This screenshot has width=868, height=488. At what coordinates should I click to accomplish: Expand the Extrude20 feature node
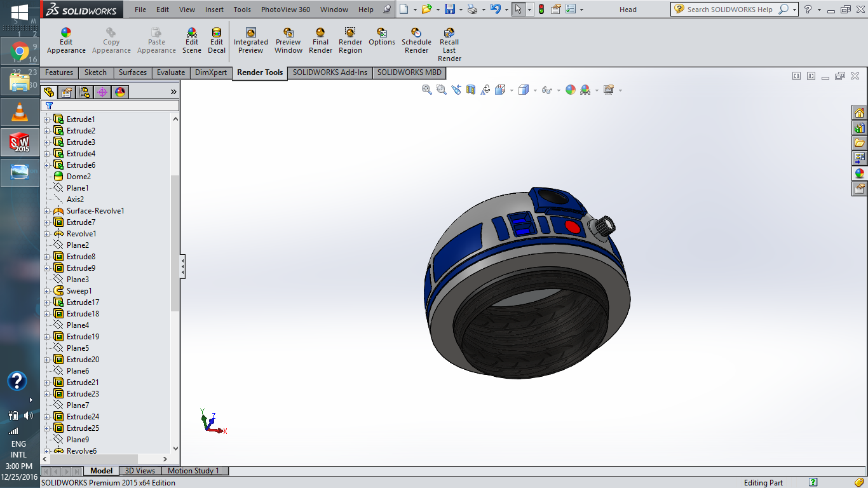click(x=46, y=360)
